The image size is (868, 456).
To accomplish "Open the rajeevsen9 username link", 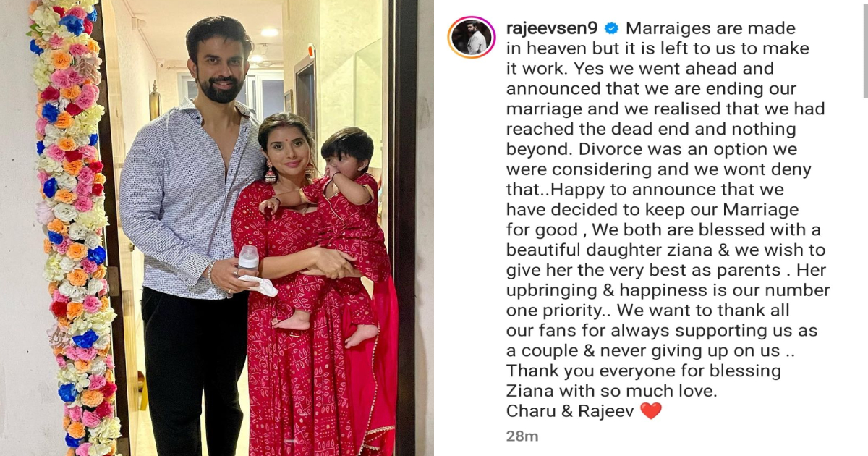I will point(553,29).
